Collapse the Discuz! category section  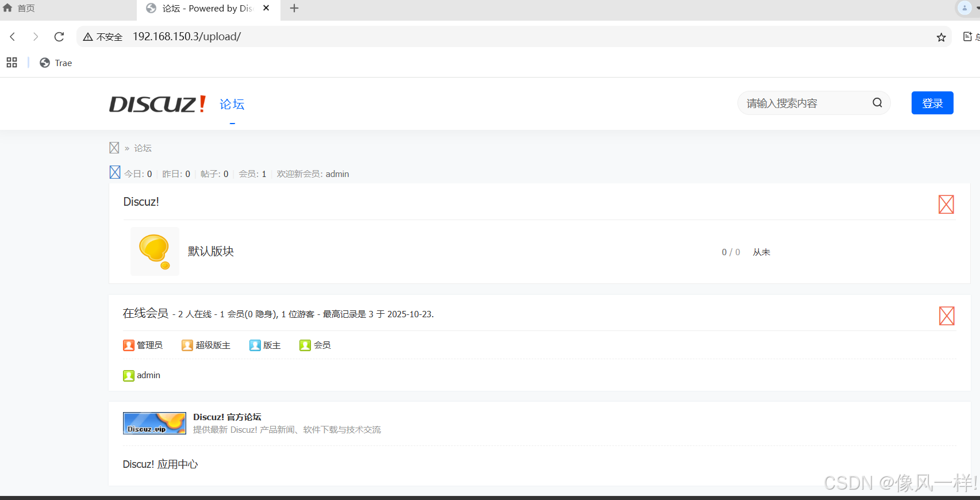[946, 204]
